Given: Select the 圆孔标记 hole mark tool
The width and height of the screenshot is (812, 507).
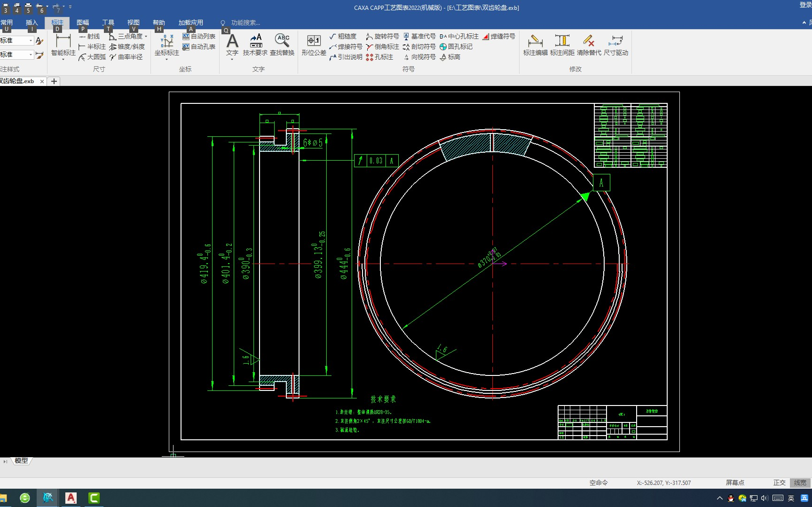Looking at the screenshot, I should pyautogui.click(x=456, y=47).
